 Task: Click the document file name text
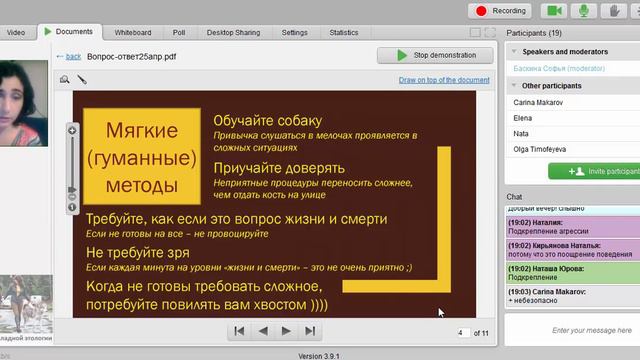[x=131, y=56]
